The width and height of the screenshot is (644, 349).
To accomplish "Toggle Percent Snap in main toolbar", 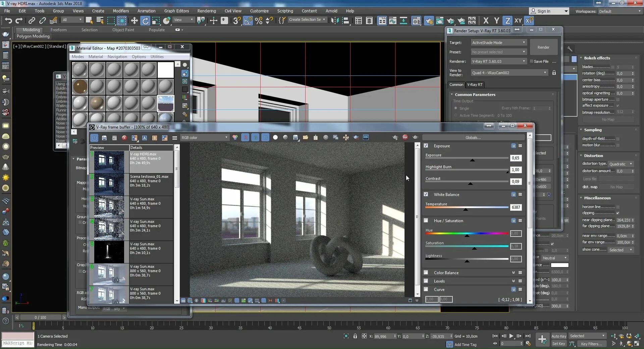I will pyautogui.click(x=259, y=20).
